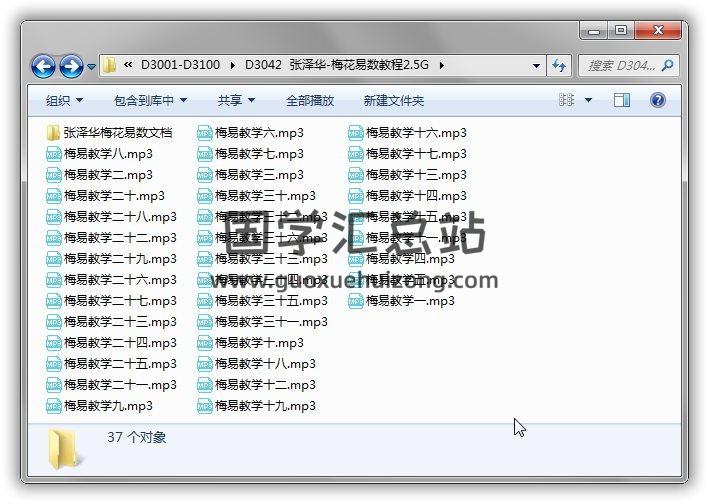Maximize the Explorer window

621,31
